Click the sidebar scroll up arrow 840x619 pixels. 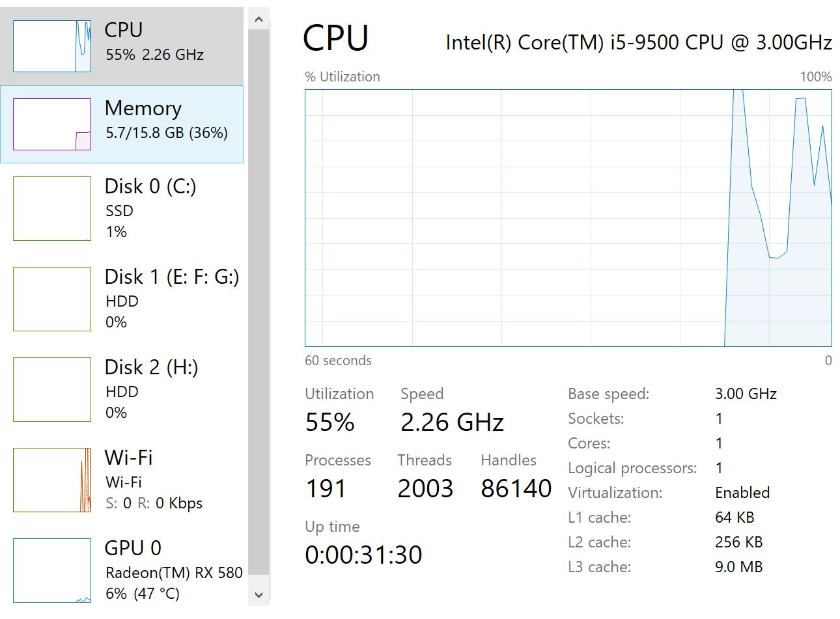[x=259, y=20]
